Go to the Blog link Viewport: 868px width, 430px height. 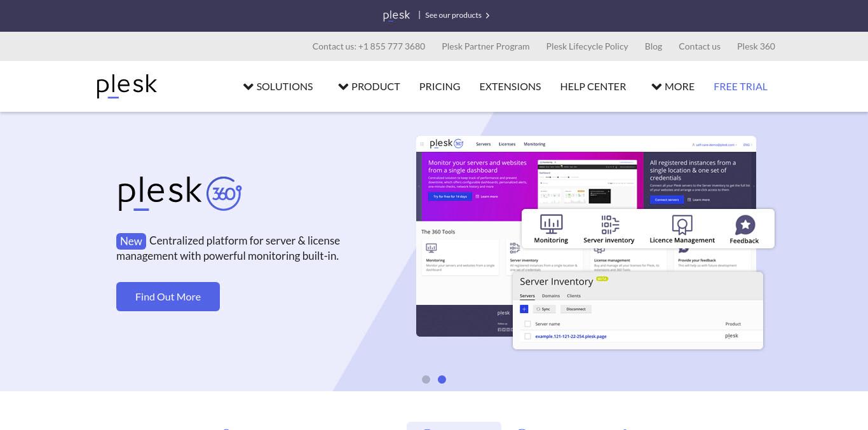click(653, 46)
